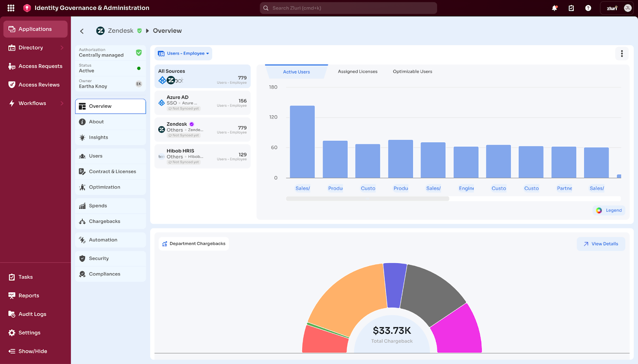Click the notification bell icon
Viewport: 638px width, 364px height.
coord(554,8)
